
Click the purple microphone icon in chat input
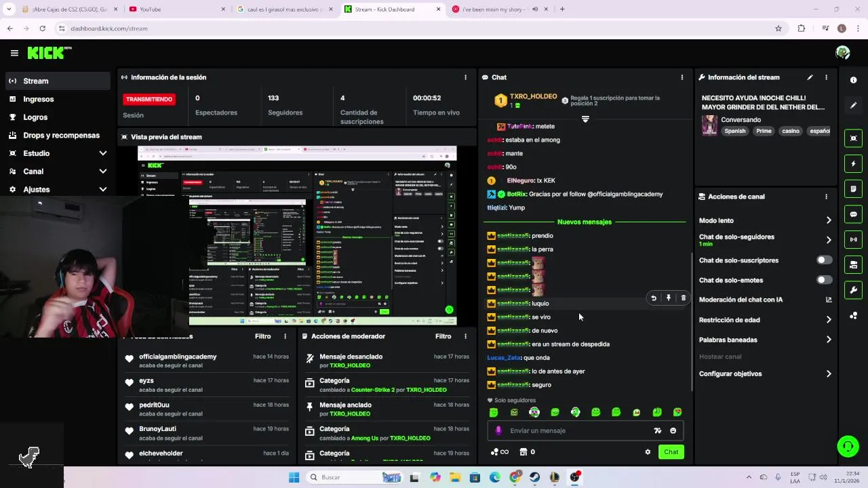coord(498,430)
